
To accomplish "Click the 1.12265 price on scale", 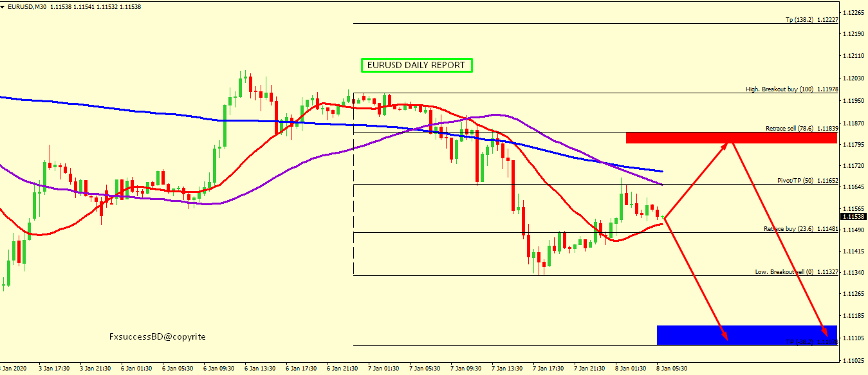I will pyautogui.click(x=854, y=13).
